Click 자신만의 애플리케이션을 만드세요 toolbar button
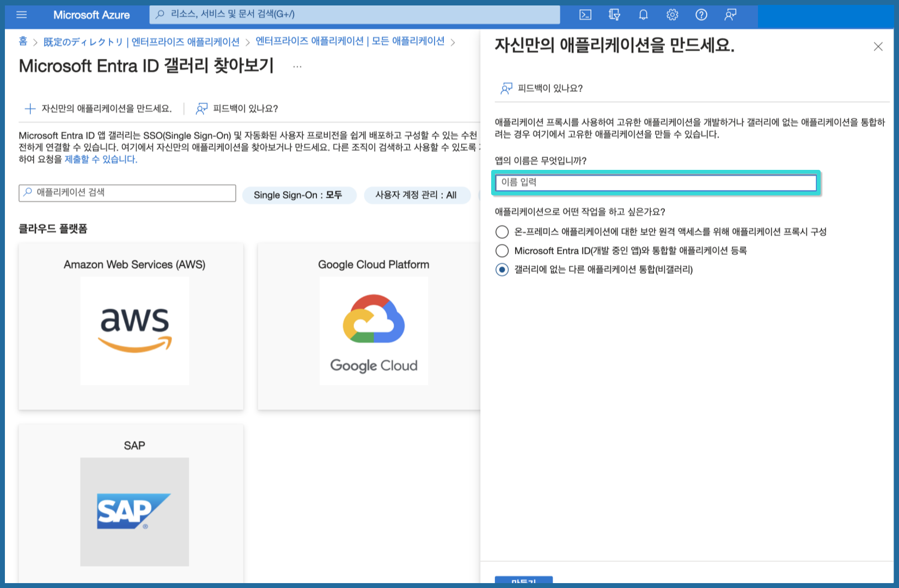The width and height of the screenshot is (899, 588). point(98,108)
